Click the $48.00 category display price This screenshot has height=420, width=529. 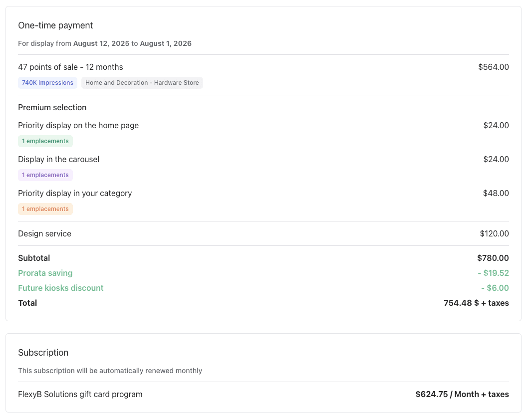click(496, 193)
